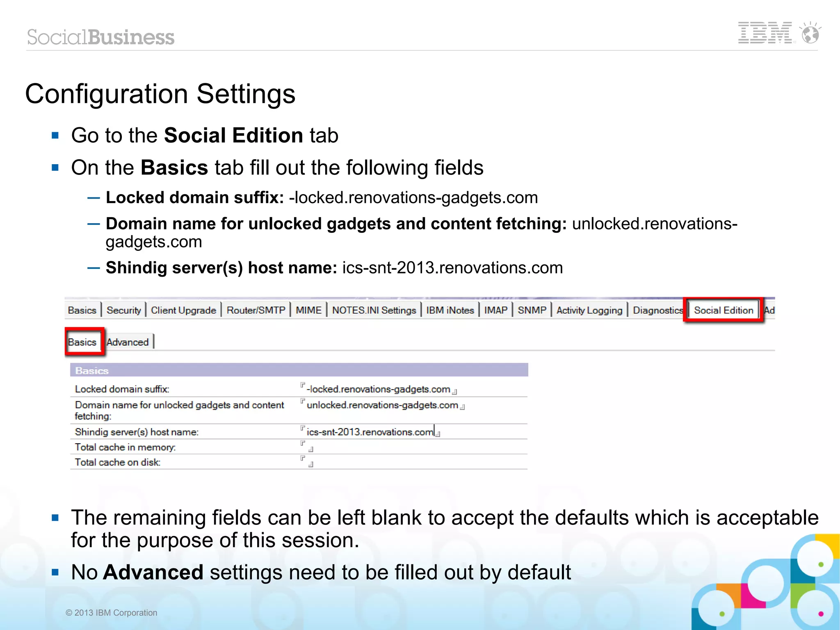The height and width of the screenshot is (630, 840).
Task: Click the unlocked gadgets domain name field
Action: click(382, 405)
